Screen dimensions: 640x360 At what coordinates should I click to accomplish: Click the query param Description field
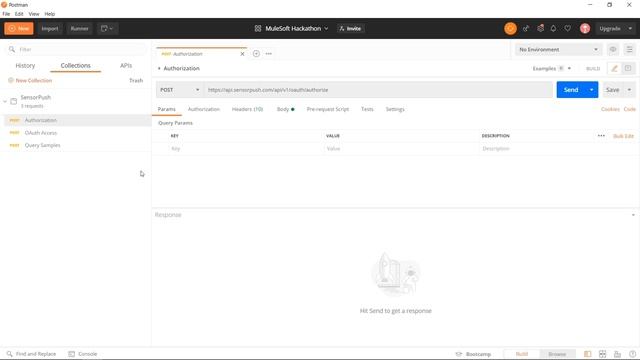pos(558,149)
